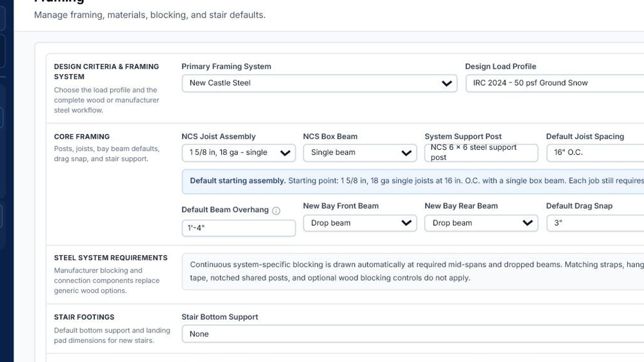Click the 'Continuous system-specific blocking' description text
The image size is (644, 362).
[x=416, y=271]
